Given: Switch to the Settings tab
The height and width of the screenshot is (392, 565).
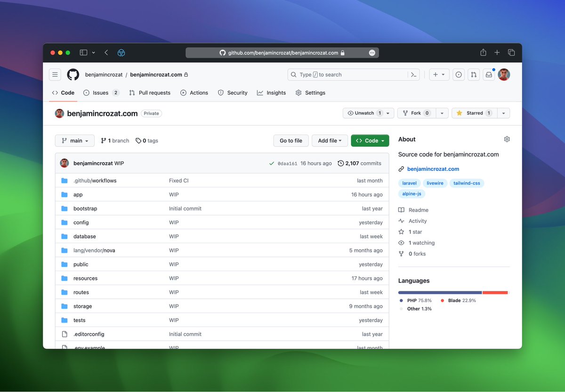Looking at the screenshot, I should tap(310, 93).
